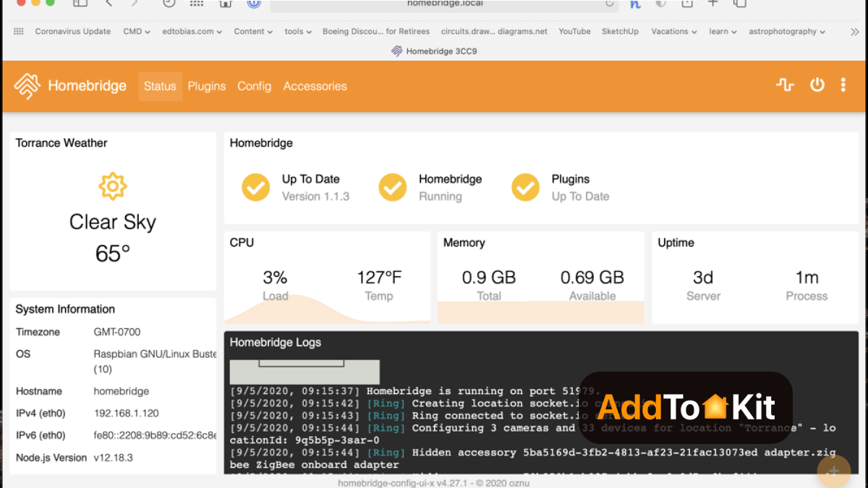The height and width of the screenshot is (488, 868).
Task: Expand the CMD bookmarks folder
Action: pos(136,32)
